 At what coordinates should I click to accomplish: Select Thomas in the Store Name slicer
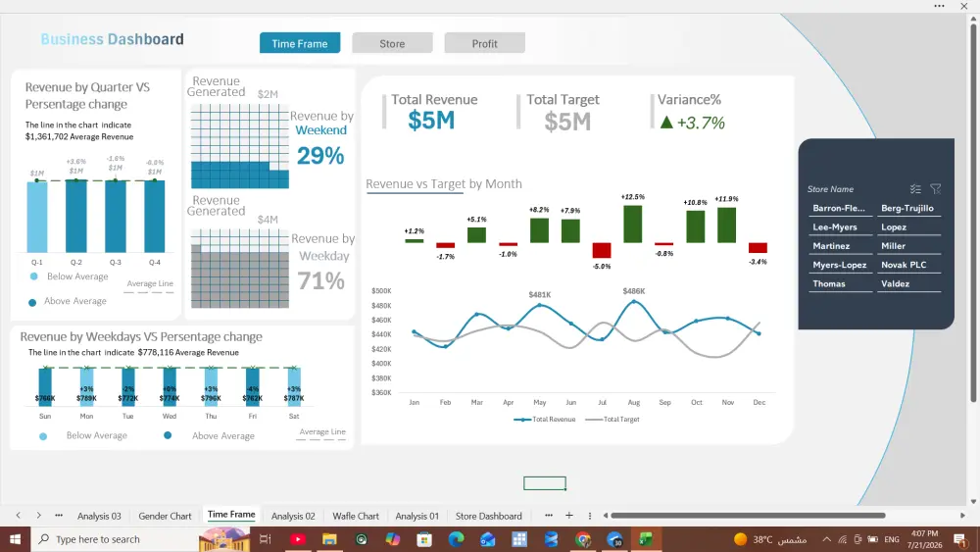pos(839,283)
